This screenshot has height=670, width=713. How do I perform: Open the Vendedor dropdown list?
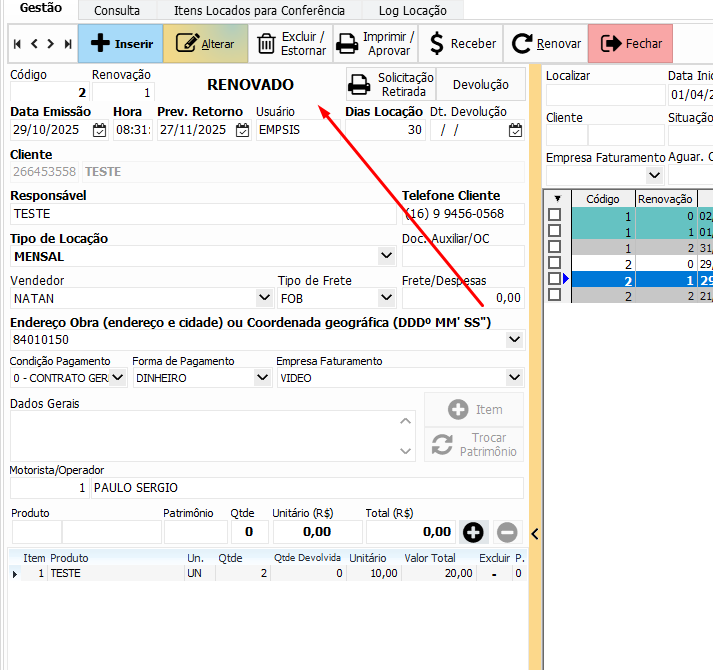[x=264, y=298]
